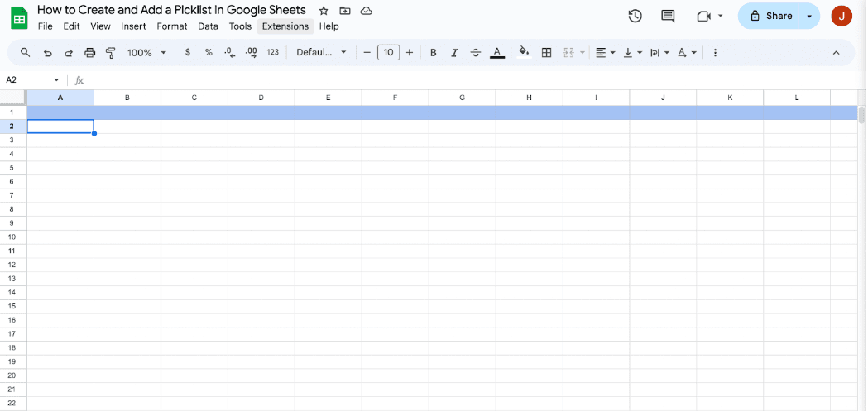This screenshot has height=411, width=868.
Task: Increase font size plus button
Action: click(410, 53)
